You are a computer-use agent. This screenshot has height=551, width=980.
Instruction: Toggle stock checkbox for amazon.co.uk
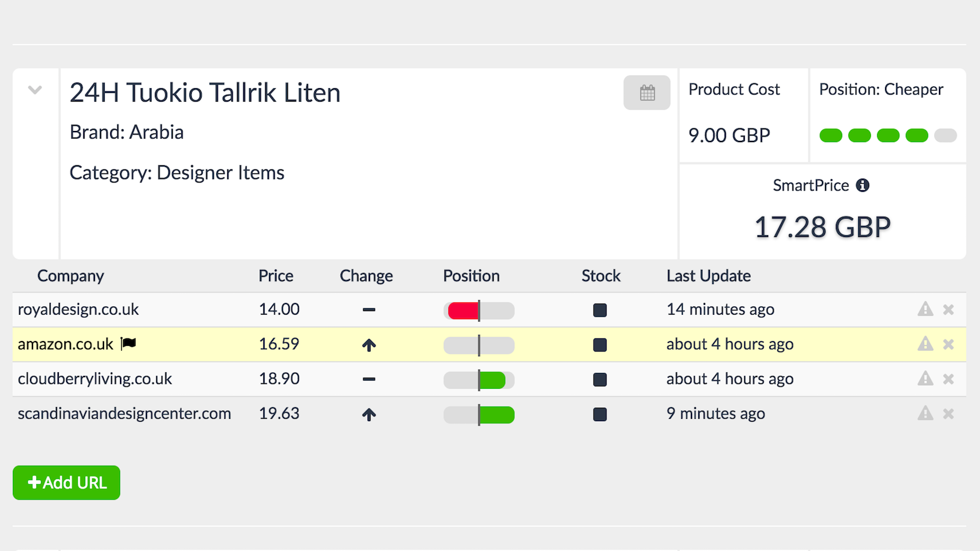(x=600, y=345)
